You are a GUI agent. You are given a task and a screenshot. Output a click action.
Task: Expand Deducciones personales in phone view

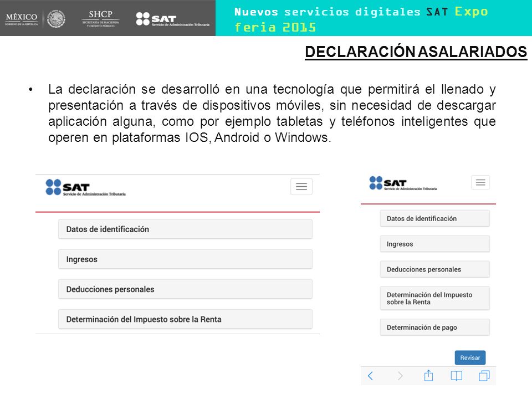(x=434, y=269)
